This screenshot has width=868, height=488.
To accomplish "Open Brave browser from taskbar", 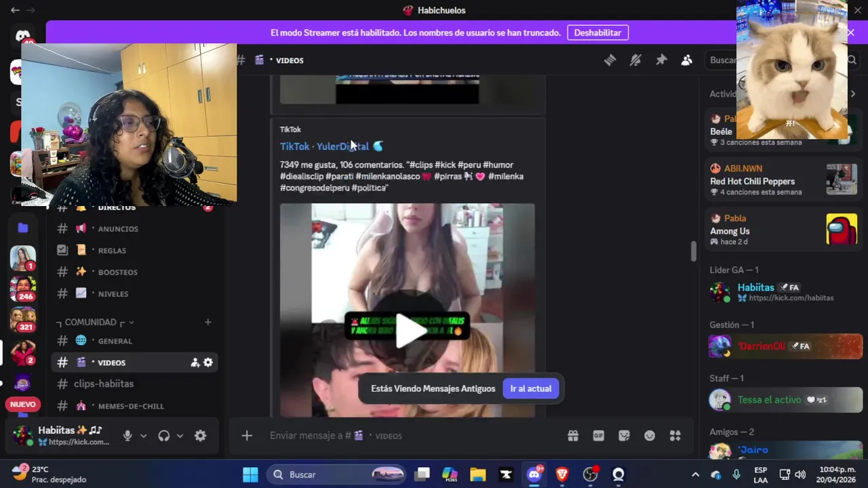I will pyautogui.click(x=562, y=474).
